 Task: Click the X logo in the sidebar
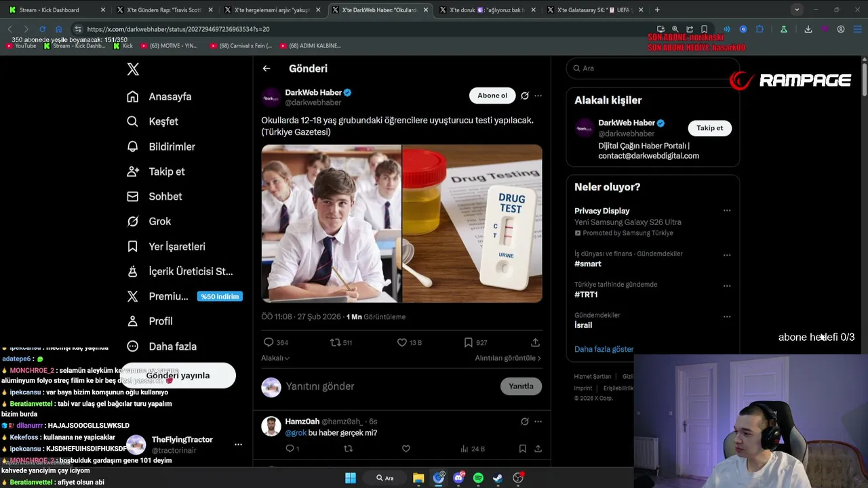(x=133, y=69)
